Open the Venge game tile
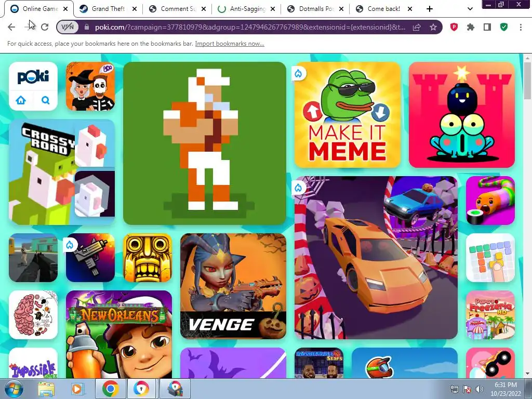Screen dimensions: 532x399 point(233,286)
